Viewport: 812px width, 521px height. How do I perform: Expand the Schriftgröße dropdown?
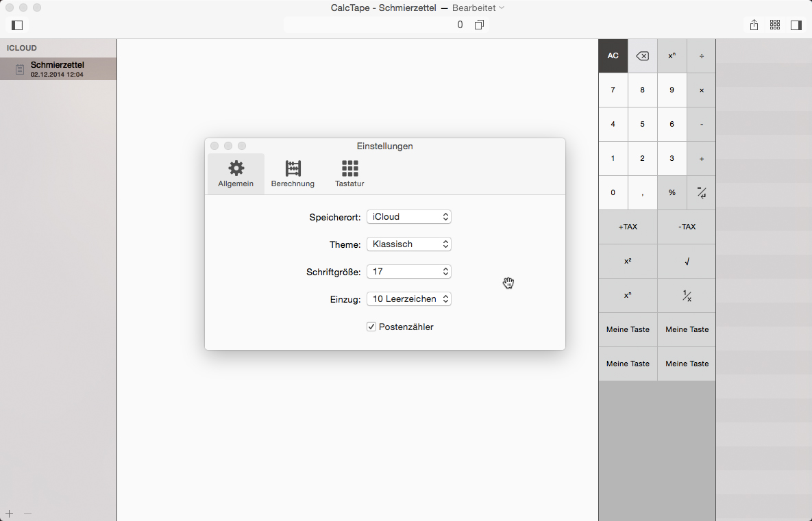[x=408, y=272]
